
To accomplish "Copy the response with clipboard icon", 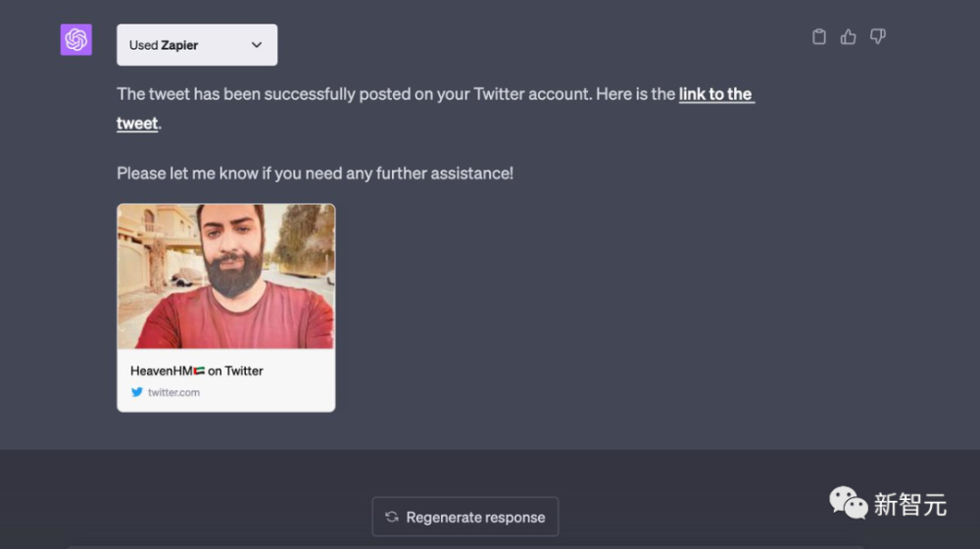I will click(819, 37).
